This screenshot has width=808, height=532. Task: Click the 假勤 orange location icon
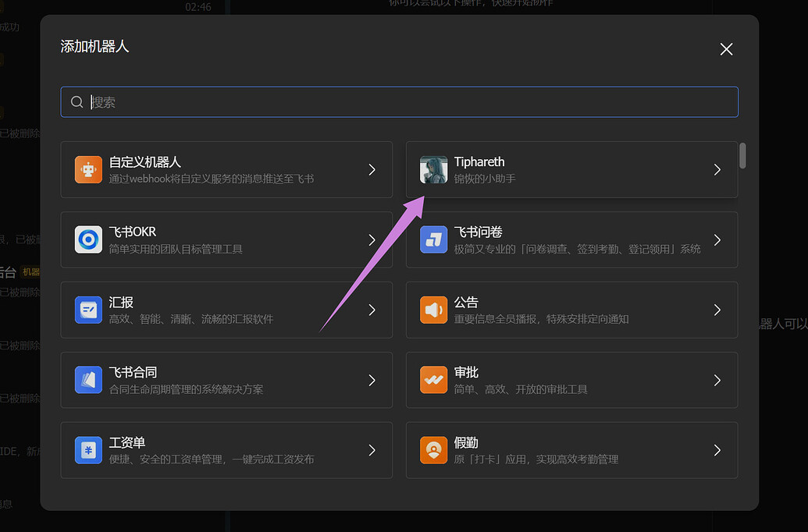433,450
